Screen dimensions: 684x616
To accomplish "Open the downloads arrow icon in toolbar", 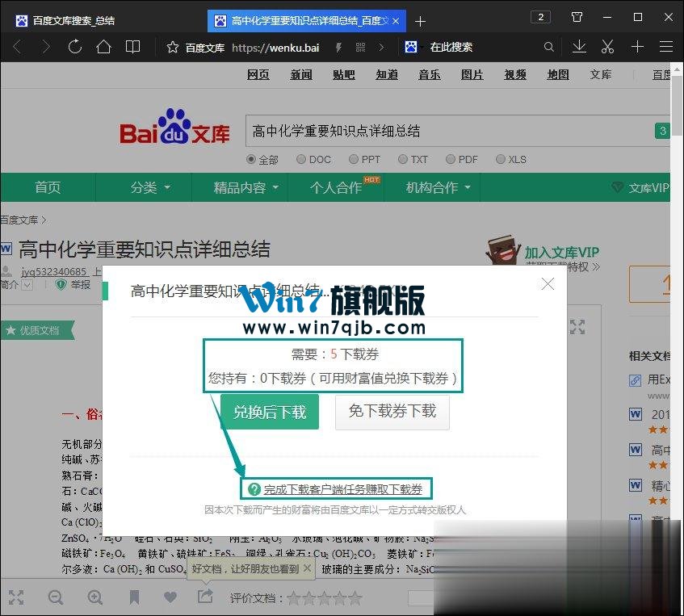I will click(x=579, y=47).
